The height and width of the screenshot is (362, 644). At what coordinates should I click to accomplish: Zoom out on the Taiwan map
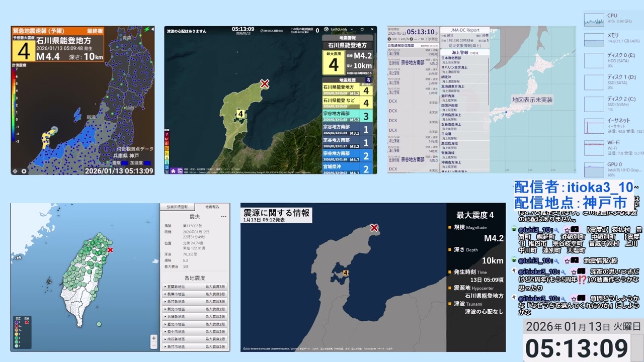[153, 345]
